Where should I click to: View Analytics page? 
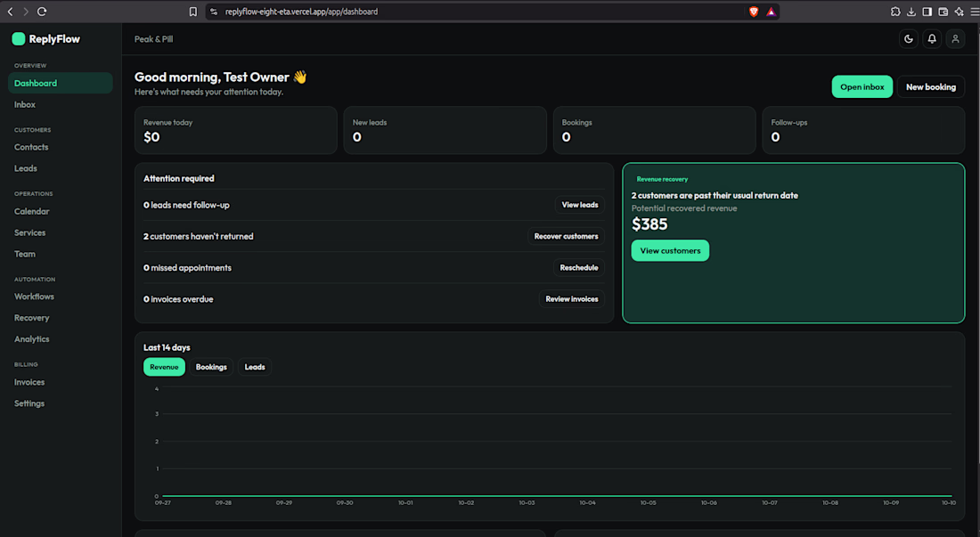(32, 338)
